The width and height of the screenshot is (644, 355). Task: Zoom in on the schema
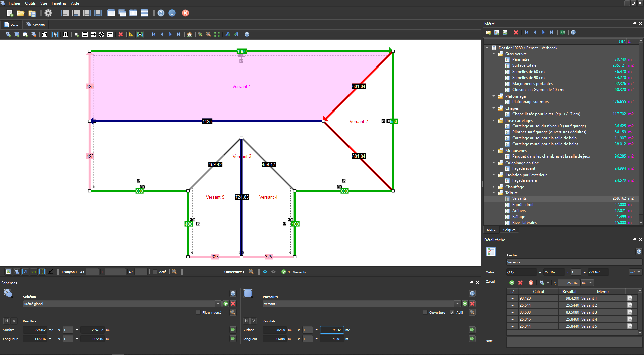(x=200, y=34)
